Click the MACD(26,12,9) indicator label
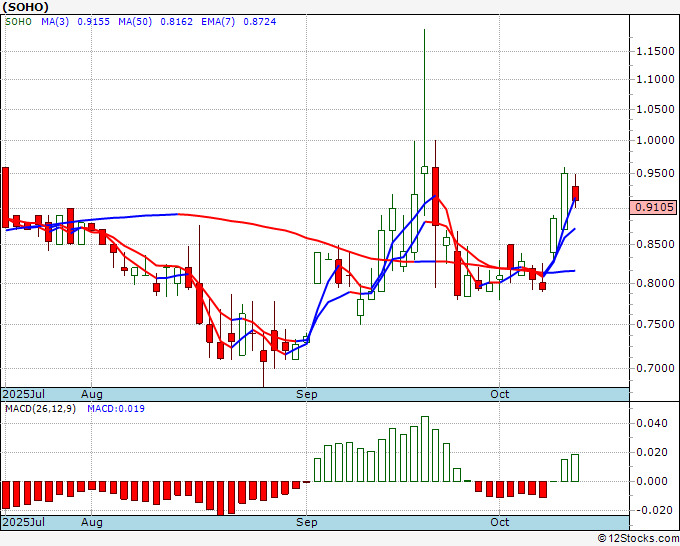Image resolution: width=680 pixels, height=546 pixels. (40, 409)
